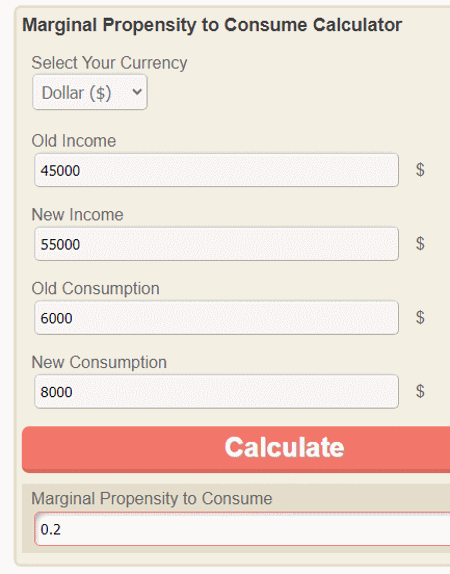Viewport: 450px width, 574px height.
Task: Click the dollar symbol beside Old Consumption
Action: [420, 317]
